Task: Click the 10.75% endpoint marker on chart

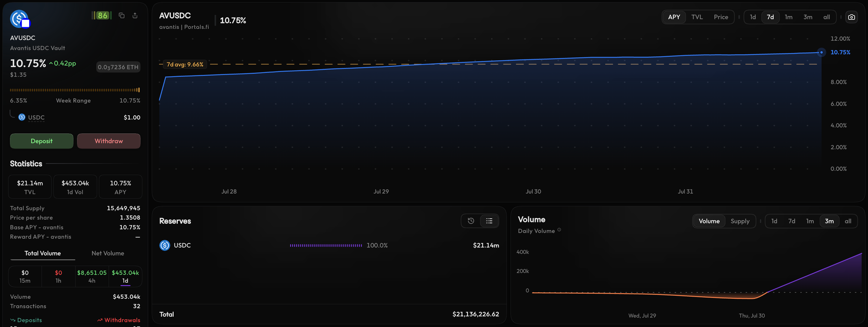Action: pos(821,52)
